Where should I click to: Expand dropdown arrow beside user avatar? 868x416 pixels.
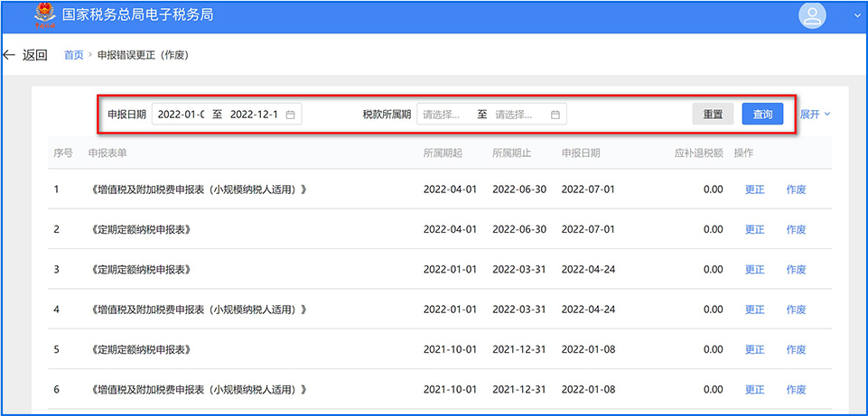coord(856,16)
